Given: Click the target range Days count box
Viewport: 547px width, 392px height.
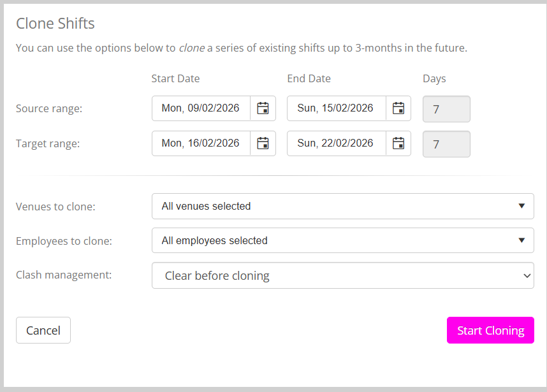Looking at the screenshot, I should pos(446,144).
